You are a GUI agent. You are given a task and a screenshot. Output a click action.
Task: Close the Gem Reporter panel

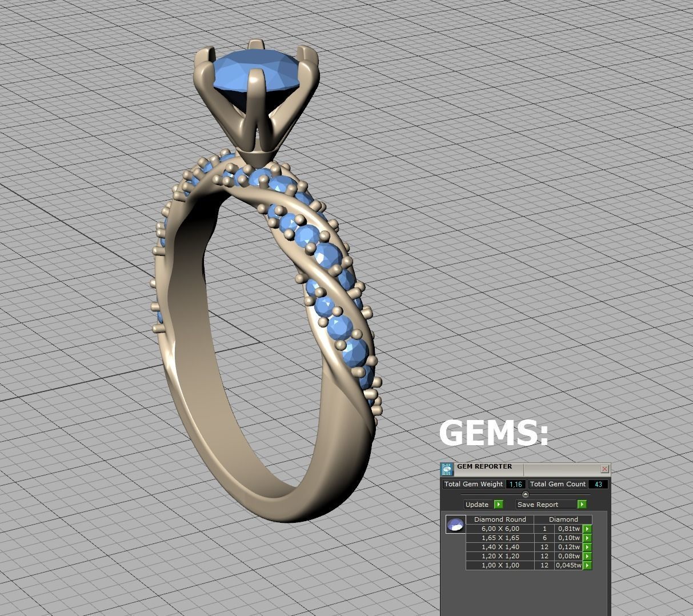tap(605, 469)
